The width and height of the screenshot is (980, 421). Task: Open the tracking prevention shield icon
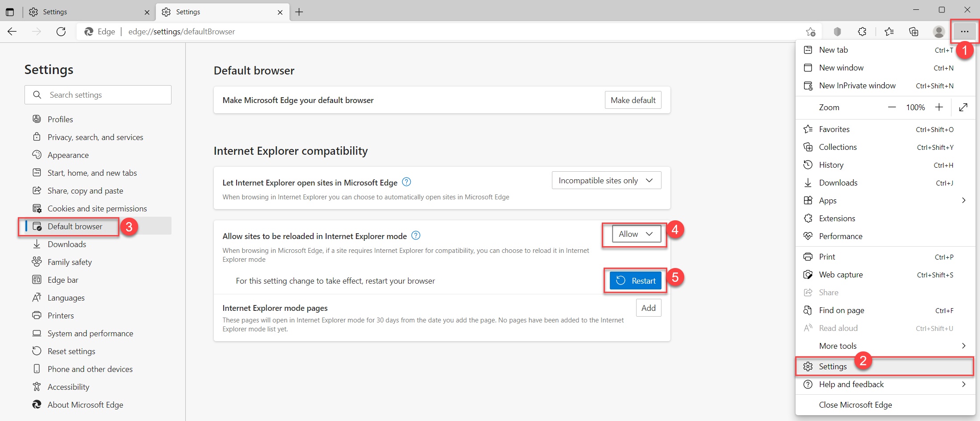click(x=837, y=32)
